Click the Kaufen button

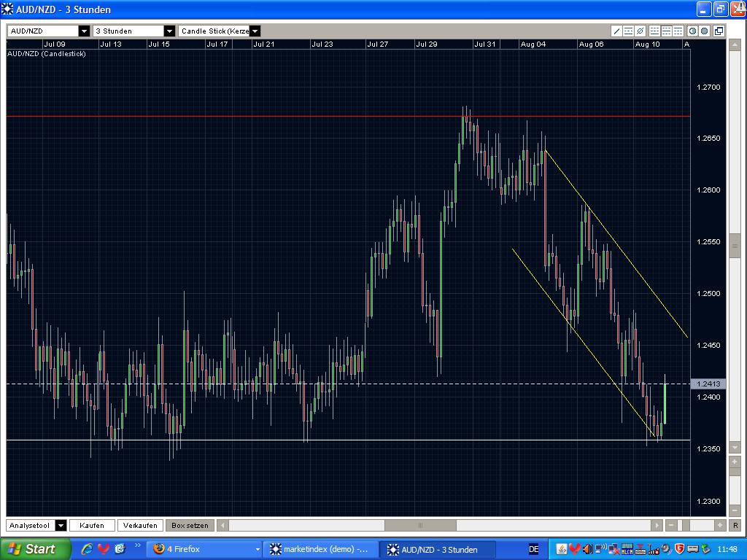click(x=92, y=525)
